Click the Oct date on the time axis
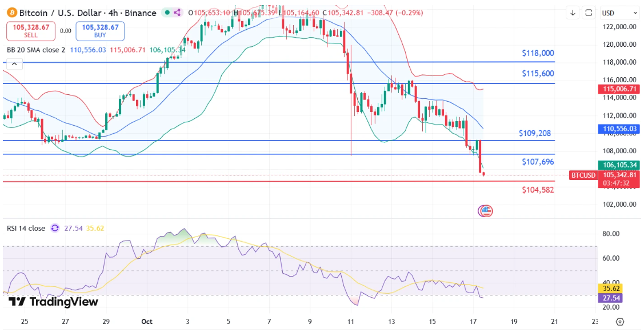The width and height of the screenshot is (644, 332). (146, 321)
